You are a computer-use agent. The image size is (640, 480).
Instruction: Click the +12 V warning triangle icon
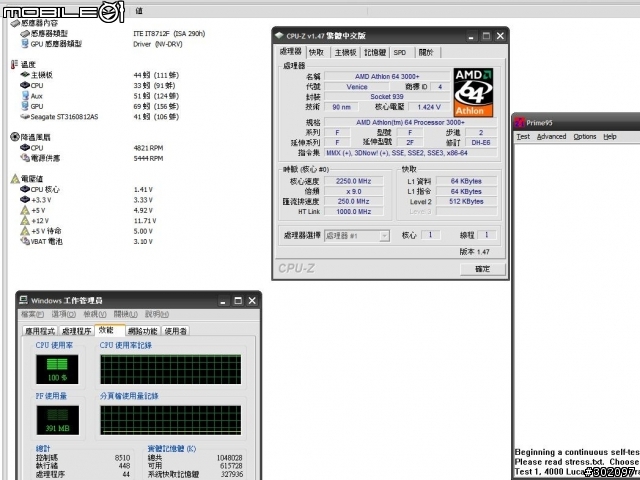click(25, 221)
